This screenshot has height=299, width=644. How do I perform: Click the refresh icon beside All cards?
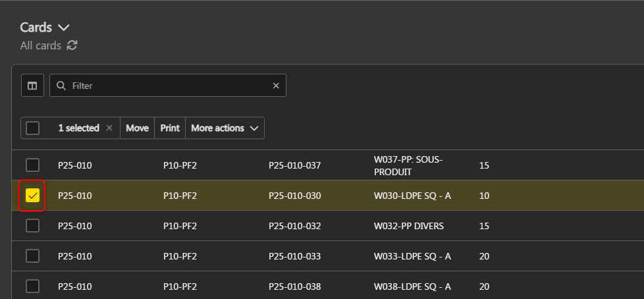[72, 45]
